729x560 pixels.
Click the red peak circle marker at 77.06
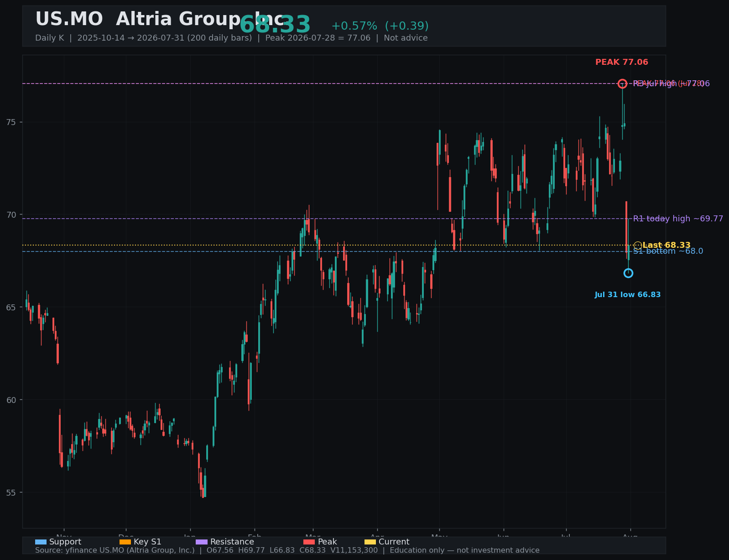[622, 84]
